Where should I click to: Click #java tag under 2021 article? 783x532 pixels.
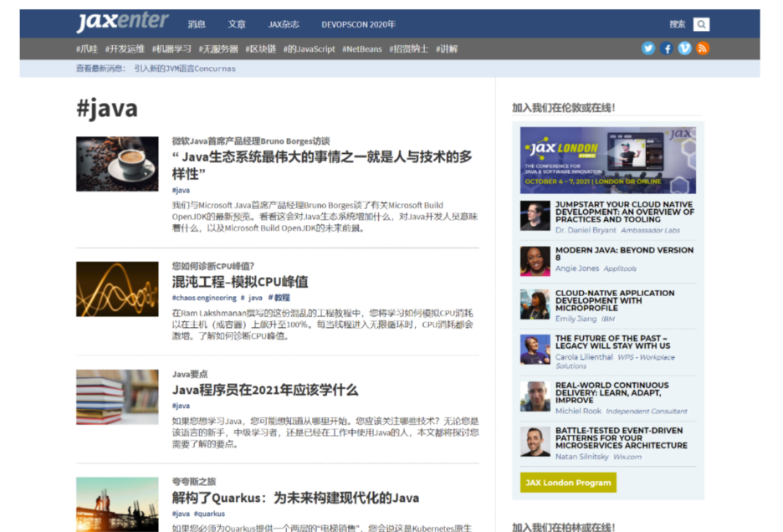181,406
